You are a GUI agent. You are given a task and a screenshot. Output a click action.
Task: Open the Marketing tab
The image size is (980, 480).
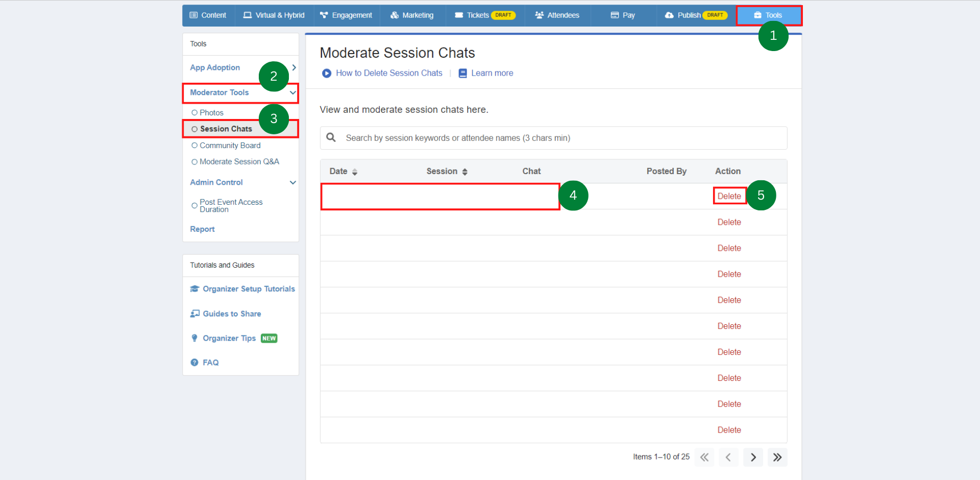pyautogui.click(x=412, y=15)
